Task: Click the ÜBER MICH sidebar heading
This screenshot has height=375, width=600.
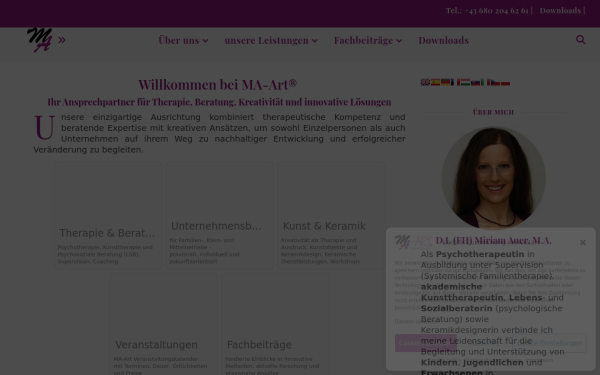Action: point(493,112)
